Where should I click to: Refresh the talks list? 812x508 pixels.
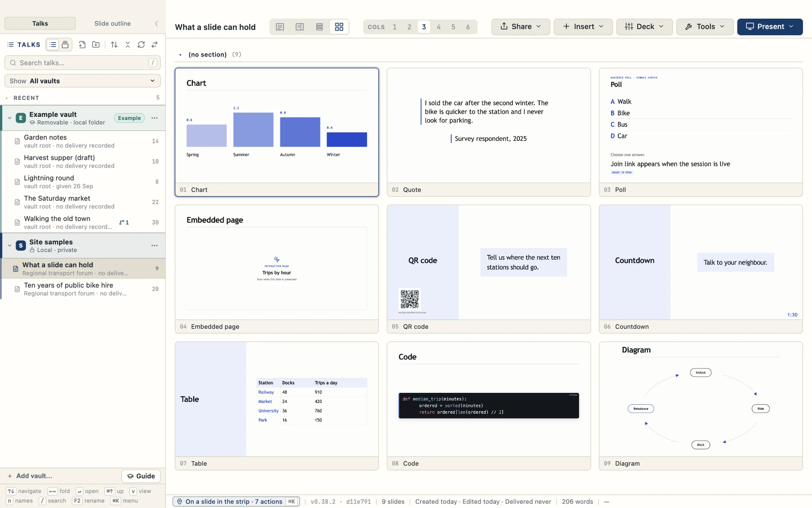click(141, 44)
